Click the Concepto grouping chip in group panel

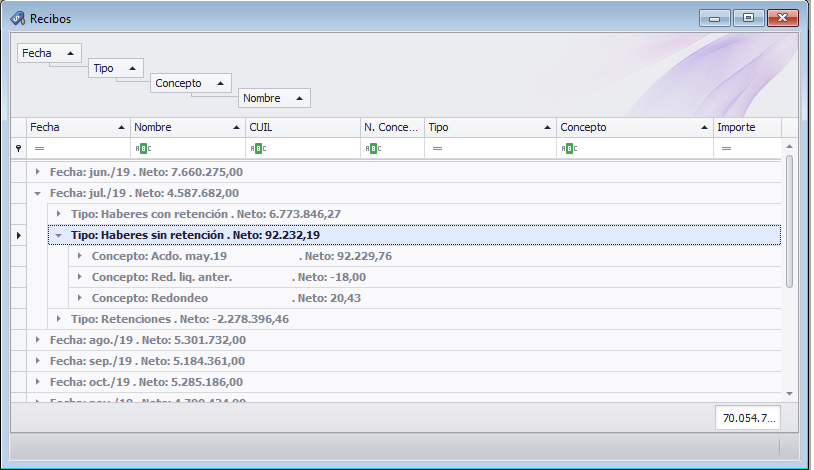(191, 83)
